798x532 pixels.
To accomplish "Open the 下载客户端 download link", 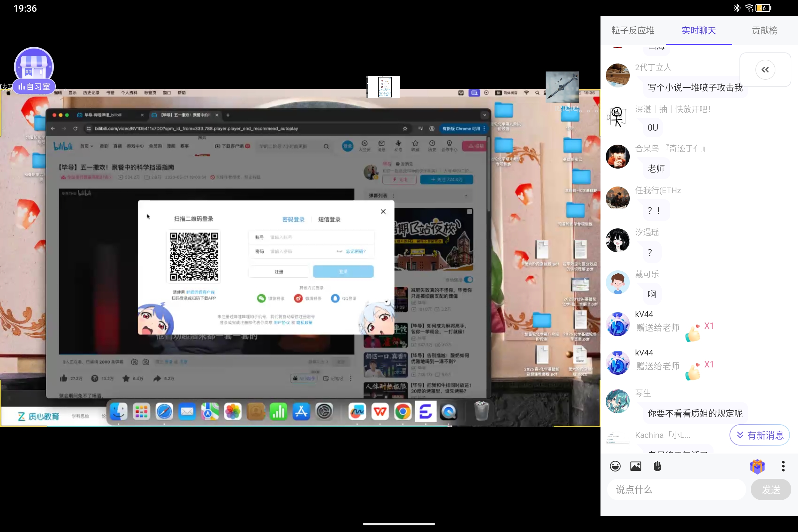I will click(x=232, y=146).
